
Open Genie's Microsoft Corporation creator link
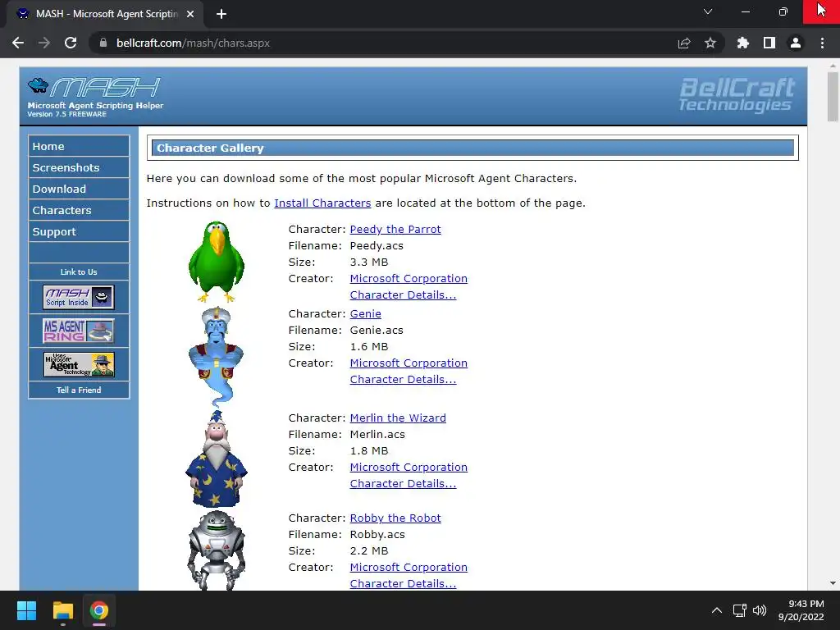(409, 363)
